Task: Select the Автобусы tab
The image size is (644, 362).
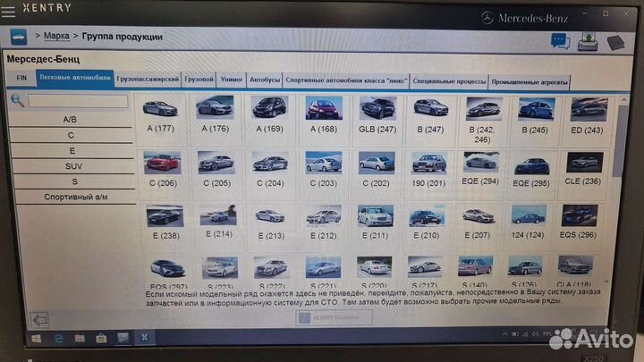Action: coord(264,79)
